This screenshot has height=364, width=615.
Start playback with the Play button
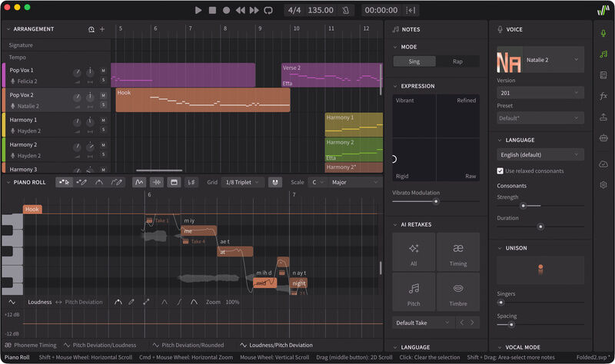198,10
